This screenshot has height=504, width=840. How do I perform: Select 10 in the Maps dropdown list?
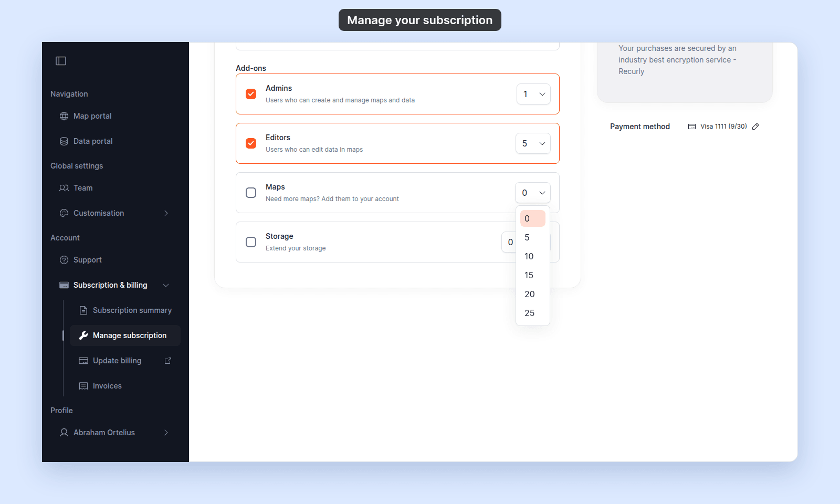pyautogui.click(x=533, y=256)
